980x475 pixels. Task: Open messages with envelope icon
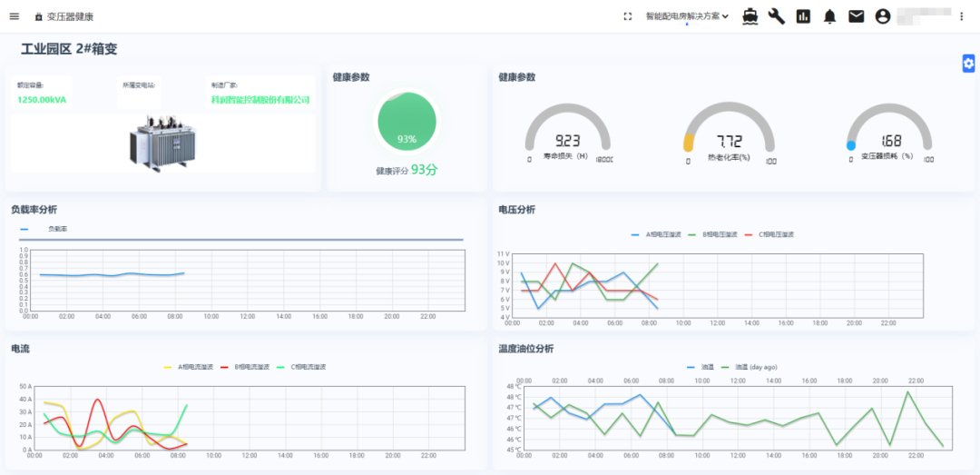(856, 16)
